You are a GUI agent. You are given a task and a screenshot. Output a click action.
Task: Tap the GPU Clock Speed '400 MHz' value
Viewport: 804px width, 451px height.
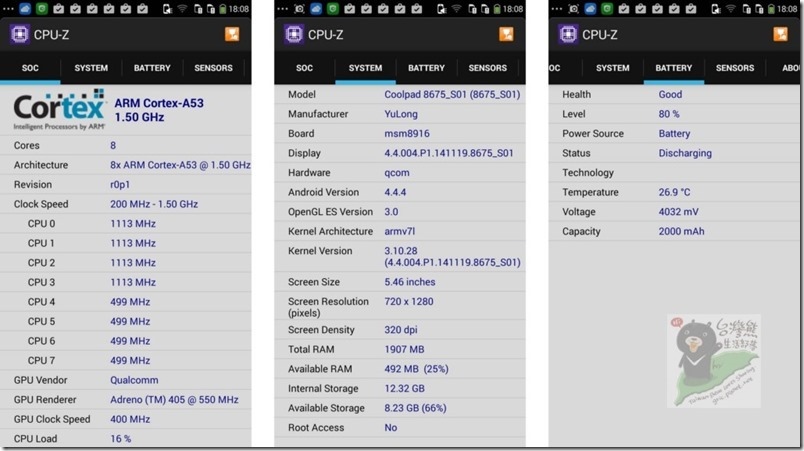pyautogui.click(x=130, y=419)
